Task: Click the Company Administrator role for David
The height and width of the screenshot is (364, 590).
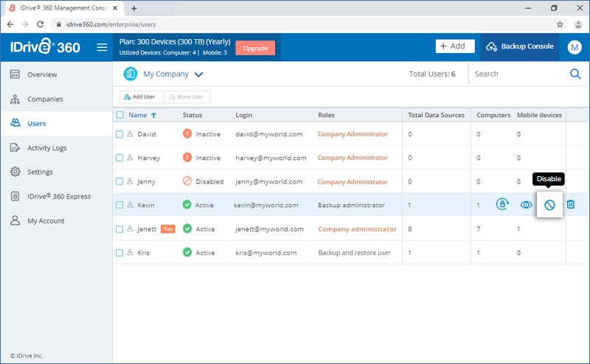Action: click(353, 134)
